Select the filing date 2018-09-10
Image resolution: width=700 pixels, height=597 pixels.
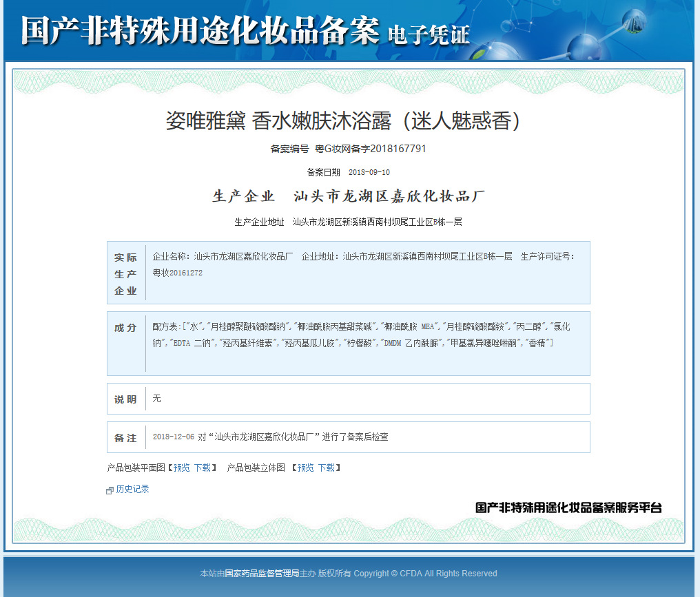pos(369,172)
